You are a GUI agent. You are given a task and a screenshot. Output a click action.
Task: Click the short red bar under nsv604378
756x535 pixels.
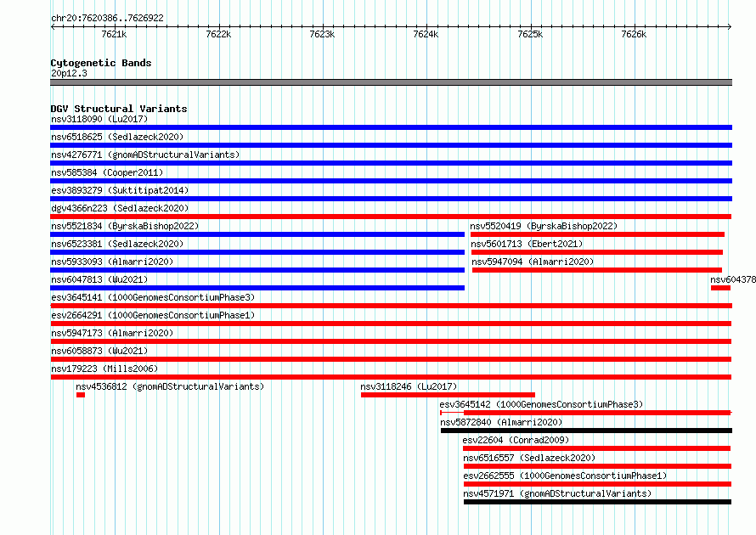[720, 288]
